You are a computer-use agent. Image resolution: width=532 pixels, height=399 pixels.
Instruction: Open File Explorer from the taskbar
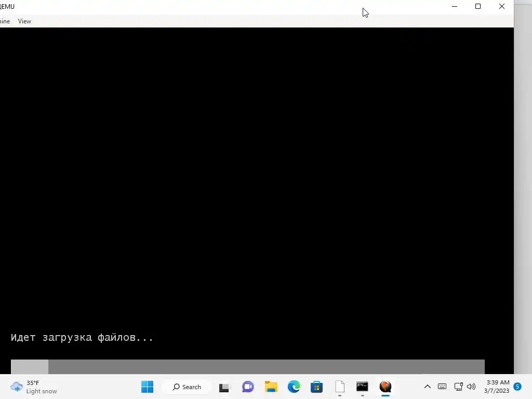tap(271, 387)
